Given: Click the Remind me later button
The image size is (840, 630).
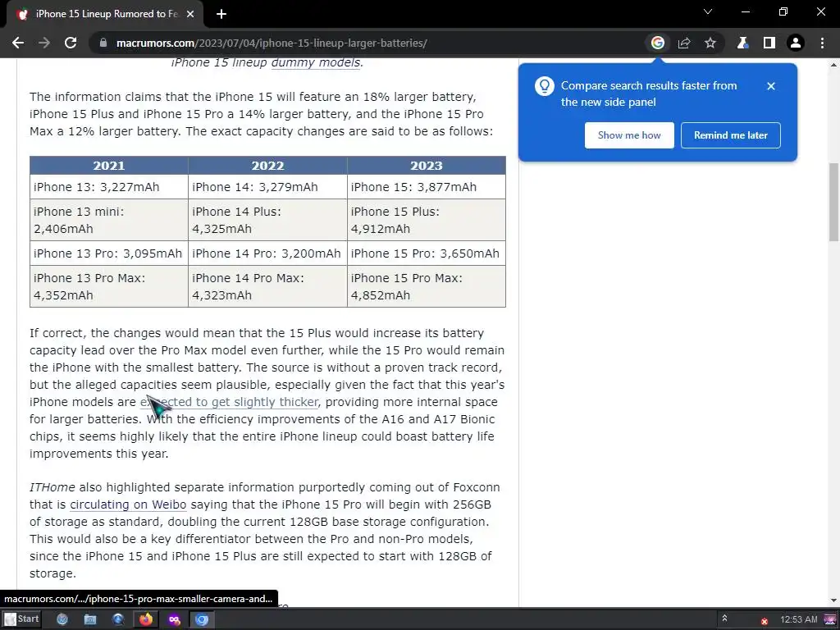Looking at the screenshot, I should coord(731,135).
